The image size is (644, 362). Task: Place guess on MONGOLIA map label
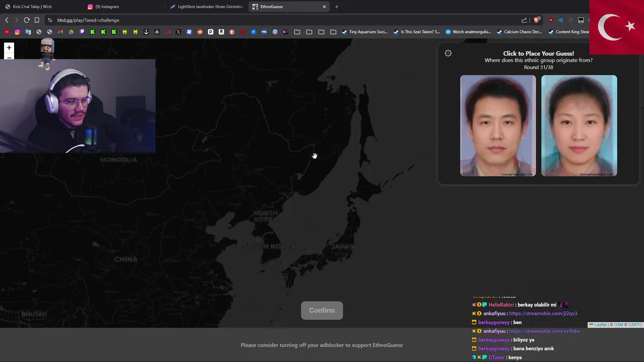click(x=119, y=160)
